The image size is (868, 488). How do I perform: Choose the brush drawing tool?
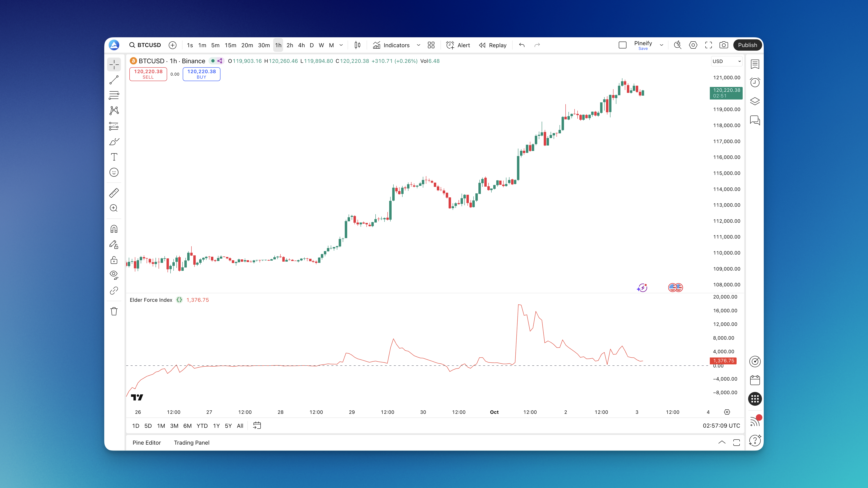pyautogui.click(x=114, y=141)
